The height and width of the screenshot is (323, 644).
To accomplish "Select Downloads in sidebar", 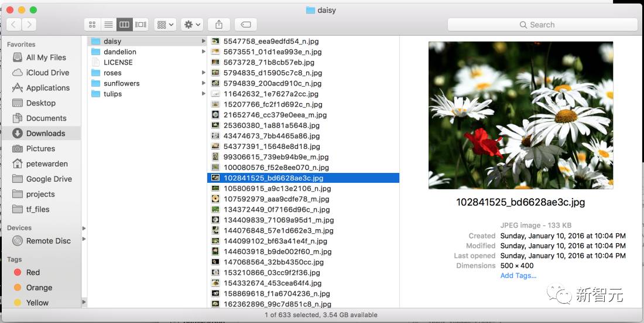I will click(x=42, y=133).
